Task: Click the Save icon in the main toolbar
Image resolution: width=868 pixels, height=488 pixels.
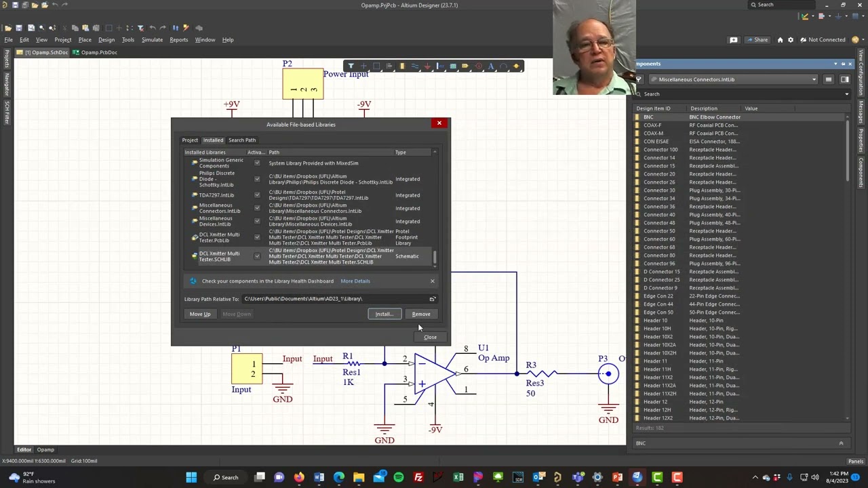Action: tap(19, 28)
